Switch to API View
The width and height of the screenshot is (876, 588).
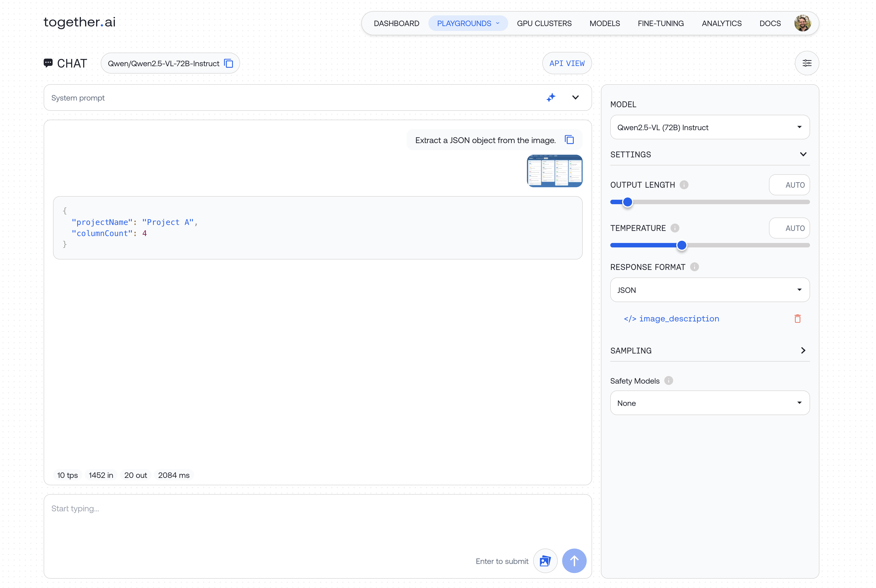click(x=567, y=63)
